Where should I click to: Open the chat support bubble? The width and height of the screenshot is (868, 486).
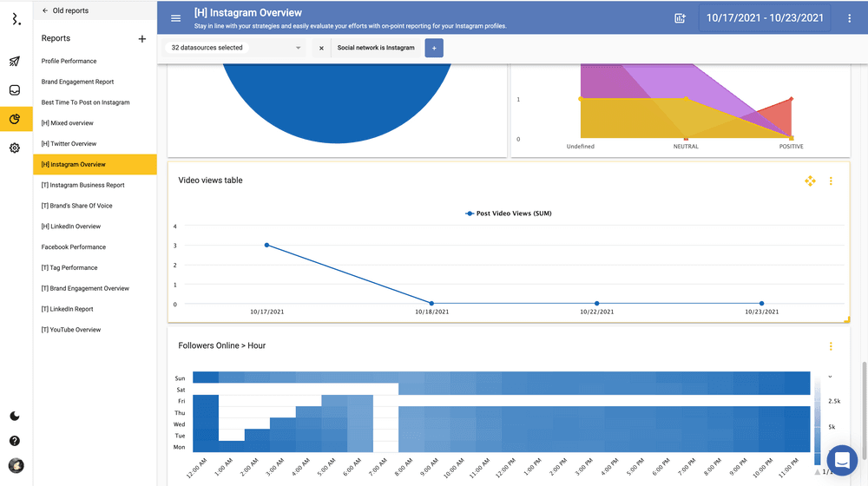click(x=841, y=460)
